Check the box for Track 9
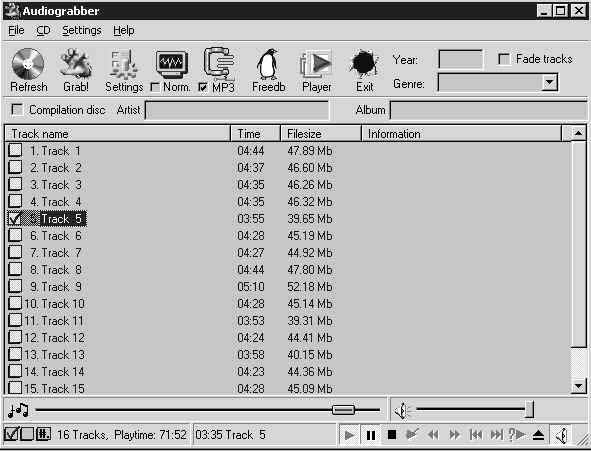This screenshot has height=451, width=591. coord(15,286)
